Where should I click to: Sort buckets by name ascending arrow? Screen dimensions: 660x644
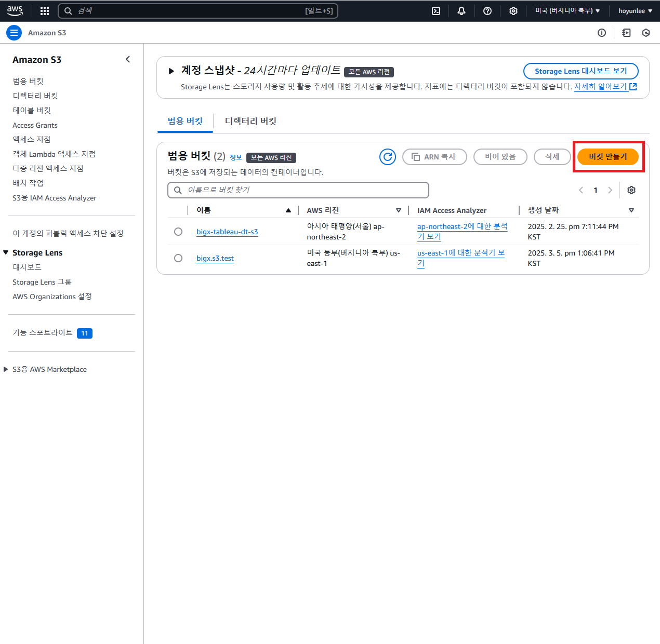pos(288,210)
